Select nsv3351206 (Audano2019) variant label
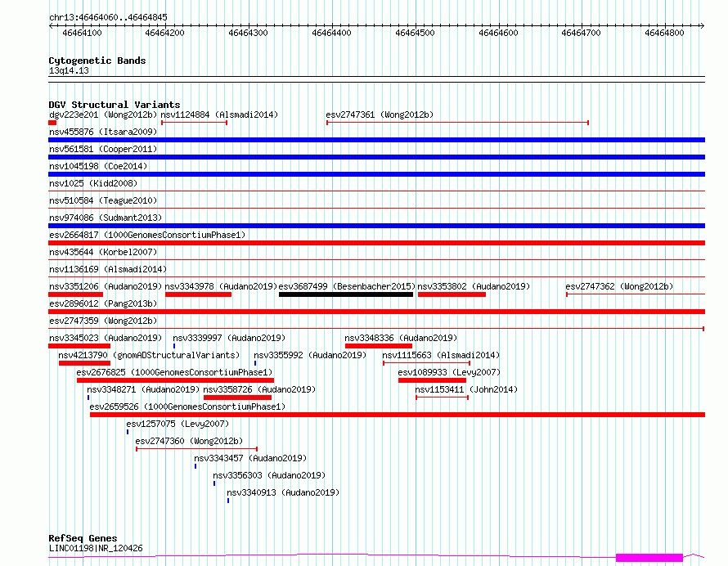The image size is (728, 566). pos(106,286)
